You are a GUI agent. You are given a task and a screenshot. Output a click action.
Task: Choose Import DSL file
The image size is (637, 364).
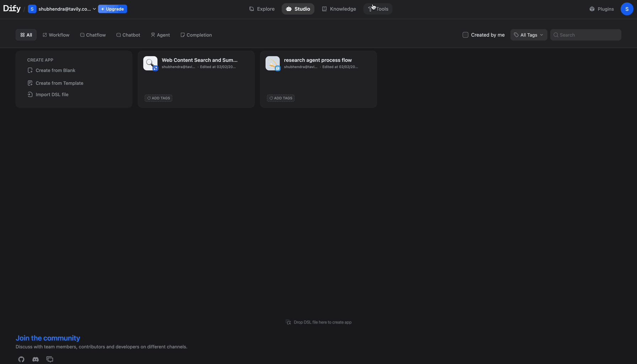pos(52,95)
